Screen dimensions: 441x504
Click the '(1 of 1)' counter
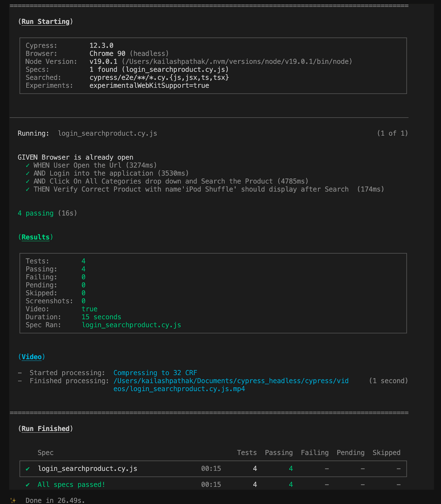click(393, 134)
